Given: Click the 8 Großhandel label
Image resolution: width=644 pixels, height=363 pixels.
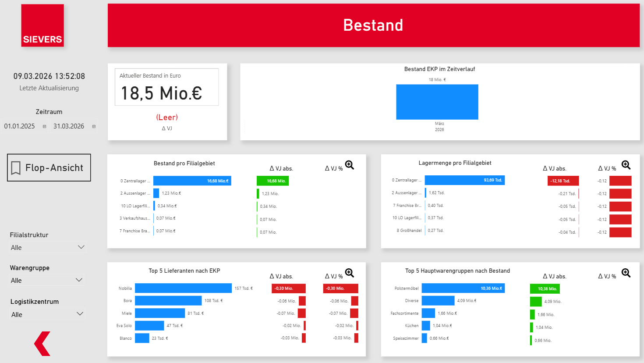Looking at the screenshot, I should tap(409, 230).
